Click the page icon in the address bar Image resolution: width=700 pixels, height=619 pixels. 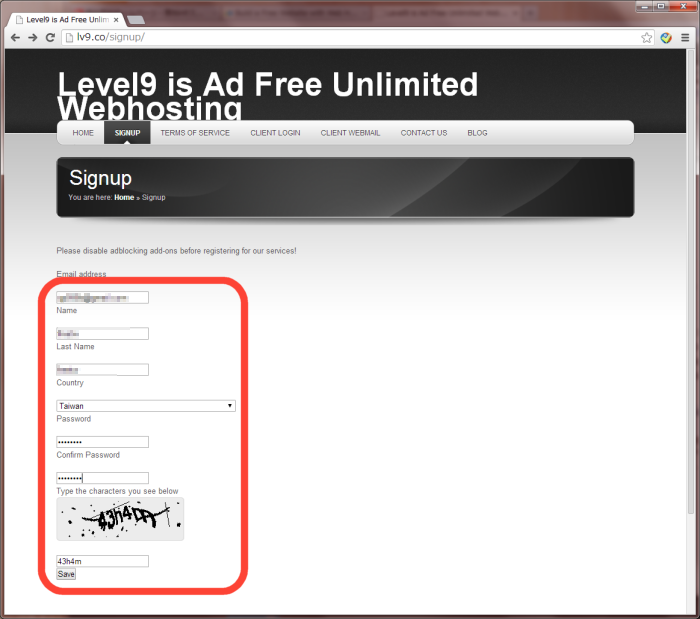pos(69,37)
